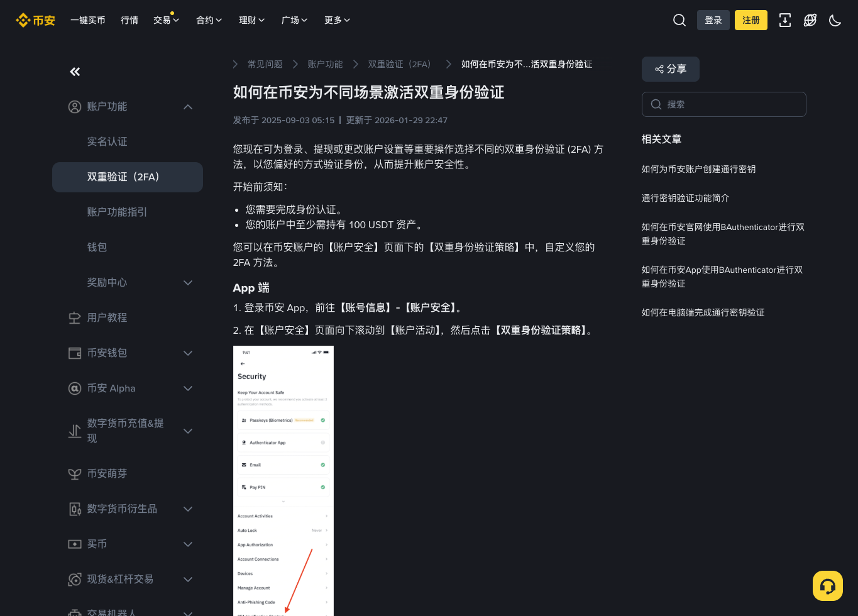Expand the 买币 chevron
This screenshot has width=858, height=616.
point(188,544)
